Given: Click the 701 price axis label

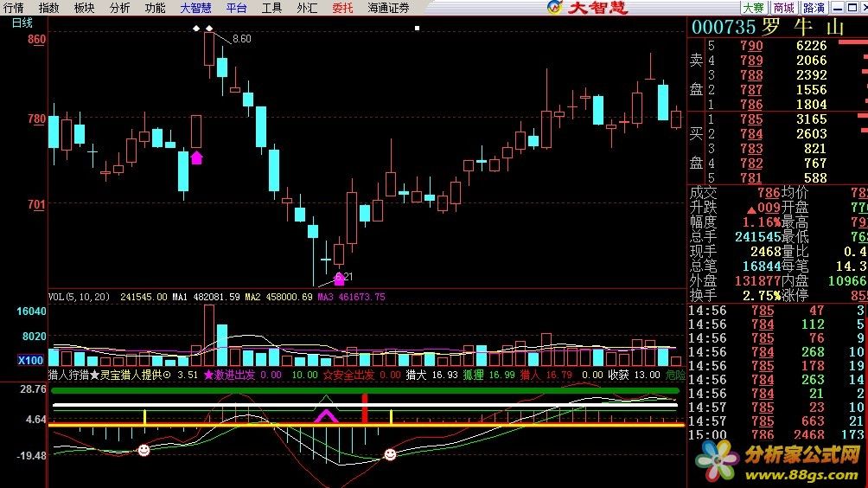Looking at the screenshot, I should pyautogui.click(x=36, y=204).
